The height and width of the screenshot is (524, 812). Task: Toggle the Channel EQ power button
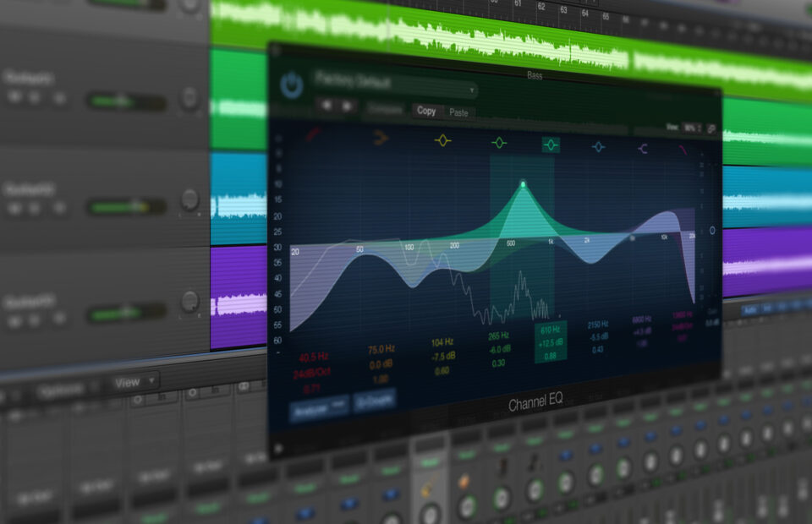click(292, 85)
